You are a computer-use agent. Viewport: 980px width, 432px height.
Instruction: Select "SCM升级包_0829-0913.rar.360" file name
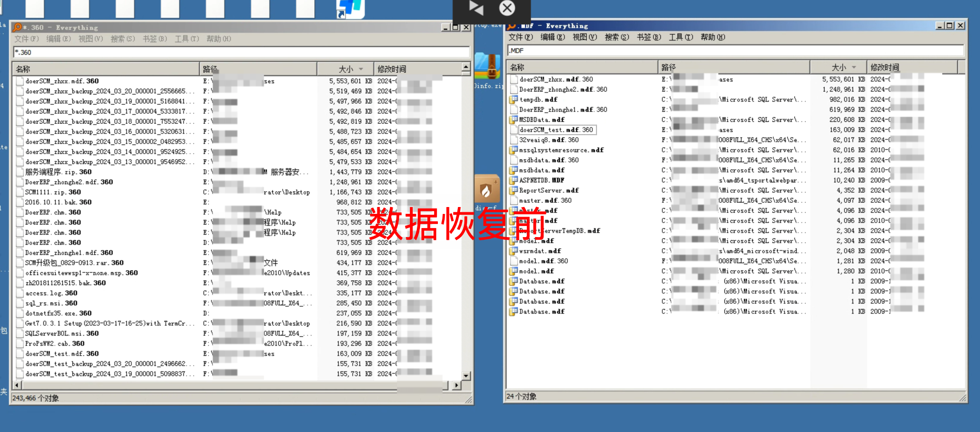coord(74,263)
